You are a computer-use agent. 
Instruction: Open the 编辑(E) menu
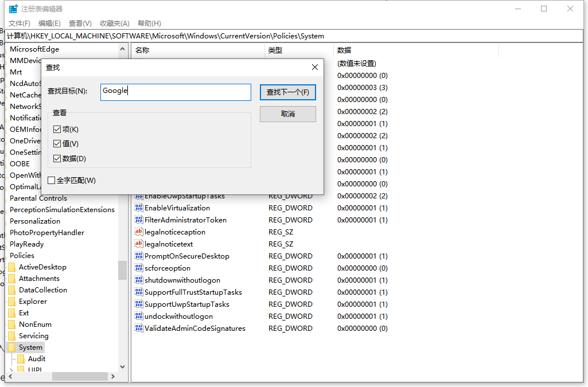49,24
